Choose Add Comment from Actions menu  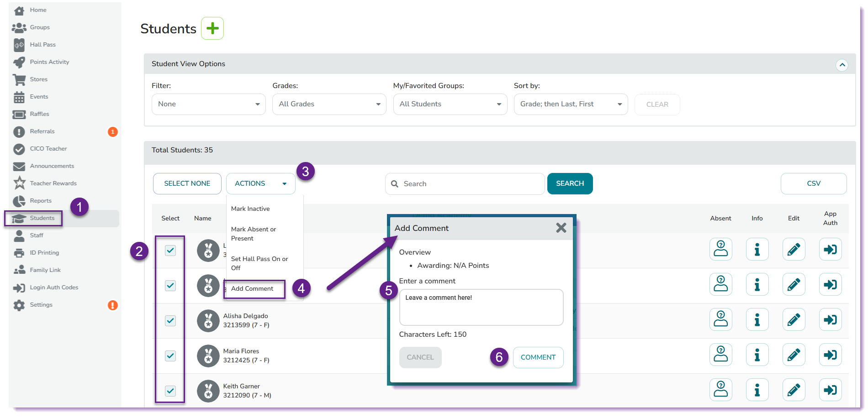click(x=252, y=288)
